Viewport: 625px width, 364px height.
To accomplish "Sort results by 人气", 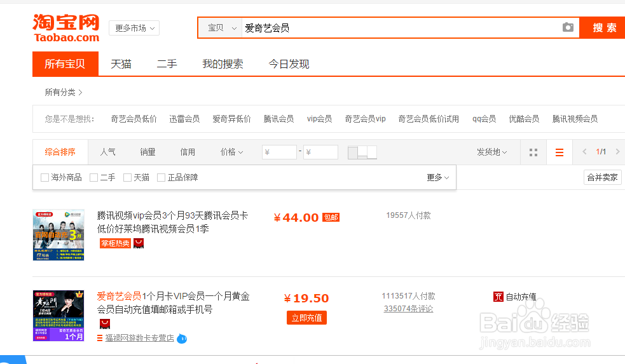I will [107, 152].
